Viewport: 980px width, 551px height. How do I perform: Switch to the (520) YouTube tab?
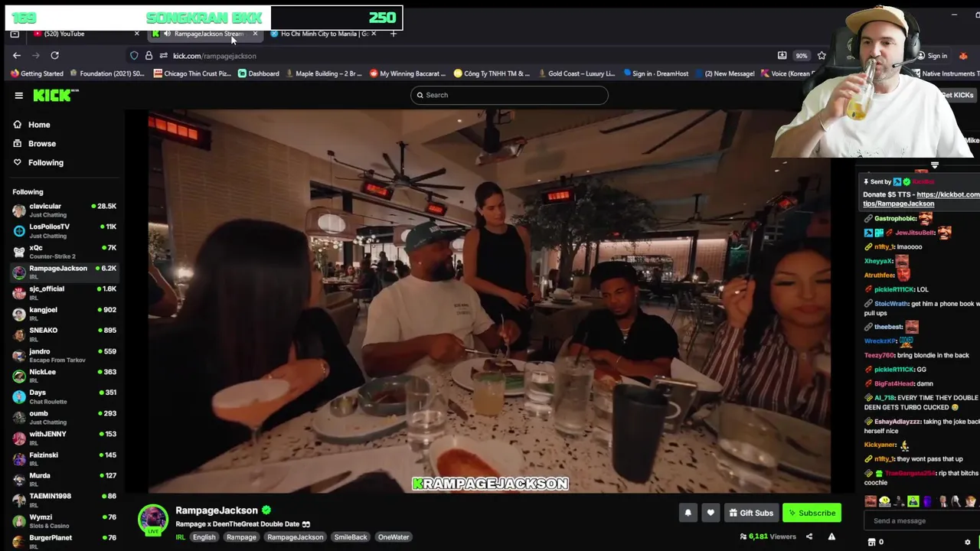point(87,34)
